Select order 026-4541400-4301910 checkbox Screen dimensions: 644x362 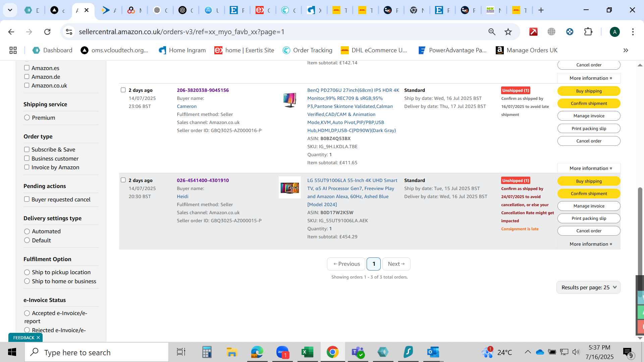123,180
